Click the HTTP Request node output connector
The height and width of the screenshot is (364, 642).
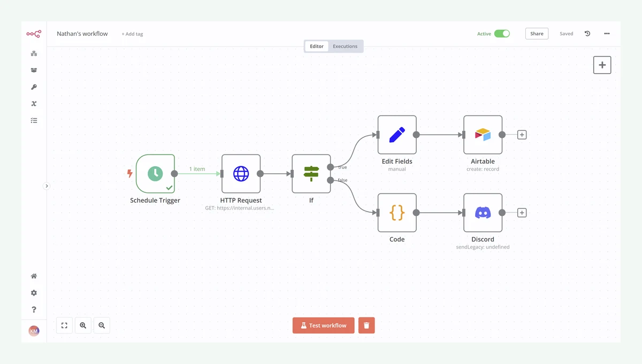coord(261,174)
